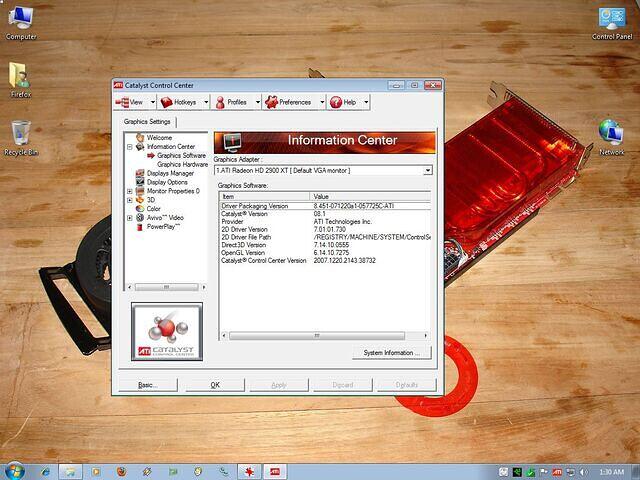Click the table's horizontal scrollbar thumb
The image size is (640, 480).
click(x=317, y=336)
